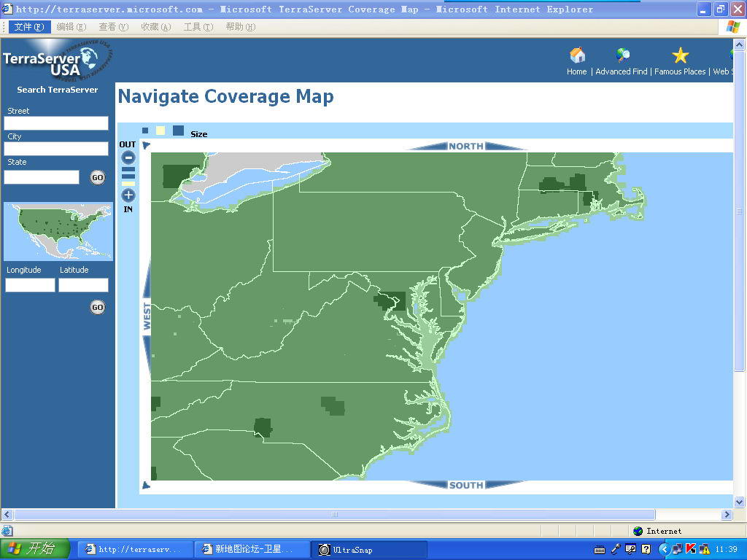Viewport: 747px width, 560px height.
Task: Open Advanced Find magnifier globe icon
Action: pyautogui.click(x=623, y=56)
